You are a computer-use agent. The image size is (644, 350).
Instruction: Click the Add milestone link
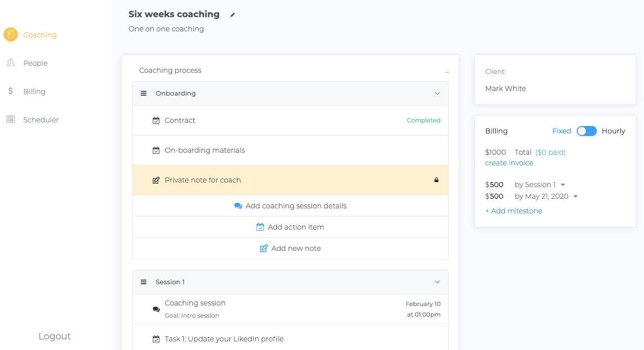(513, 211)
